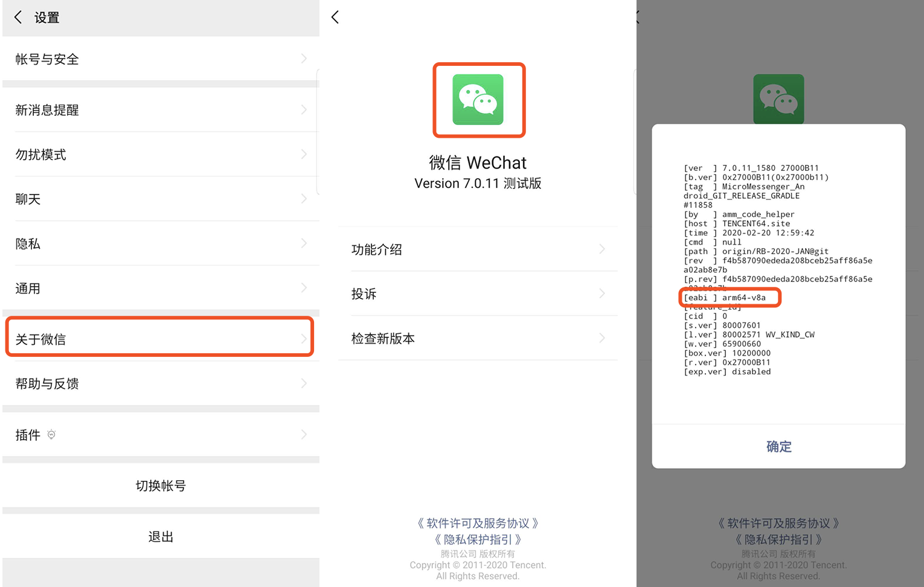Click the [exp.ver] disabled line

(x=727, y=371)
